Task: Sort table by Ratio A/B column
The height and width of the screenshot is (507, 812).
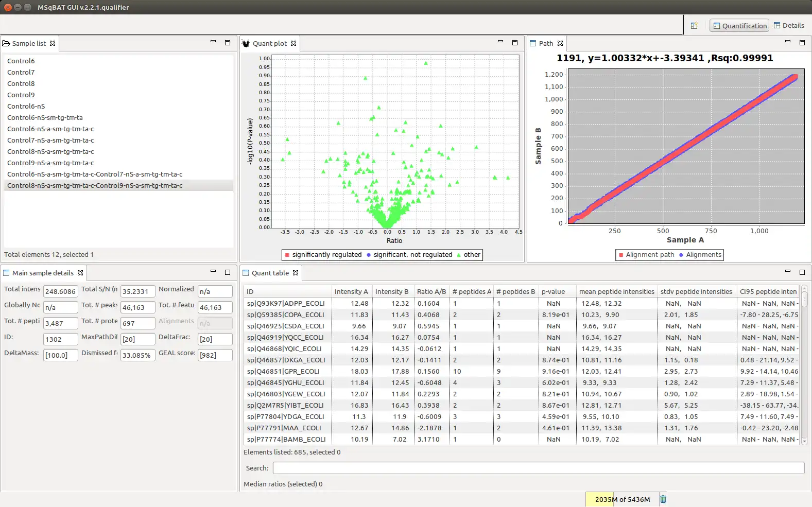Action: click(x=431, y=292)
